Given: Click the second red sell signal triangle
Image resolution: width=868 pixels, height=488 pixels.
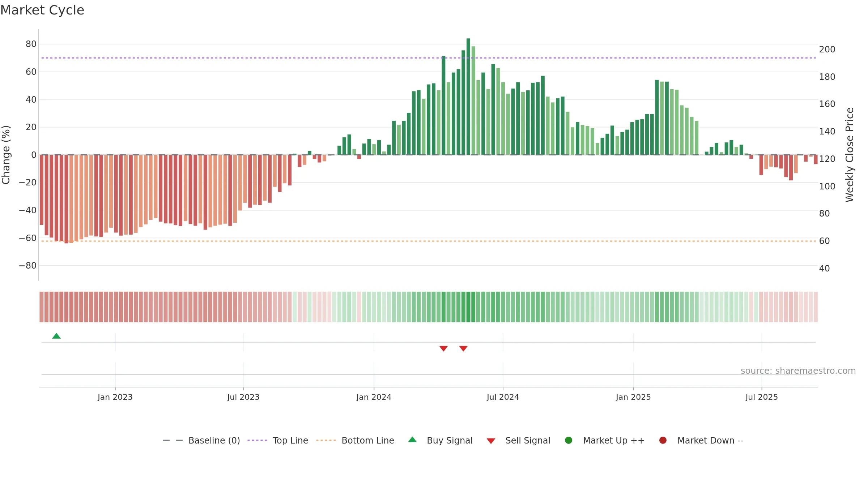Looking at the screenshot, I should [463, 348].
